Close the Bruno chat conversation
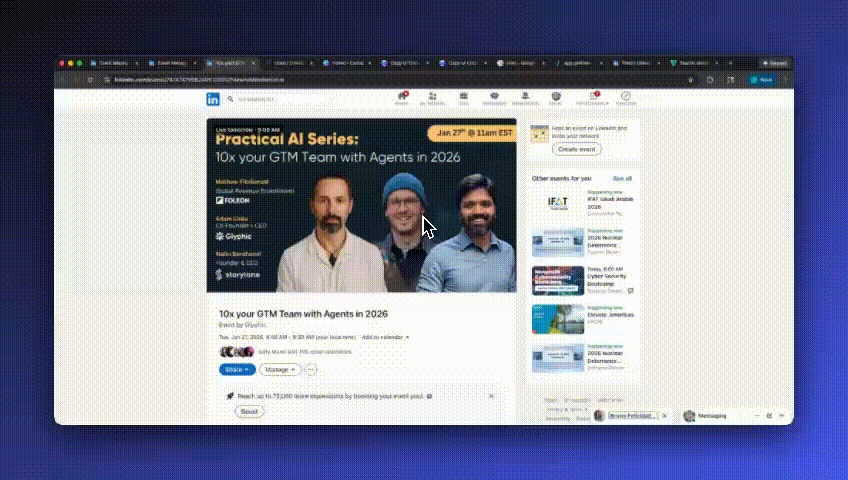 point(664,416)
